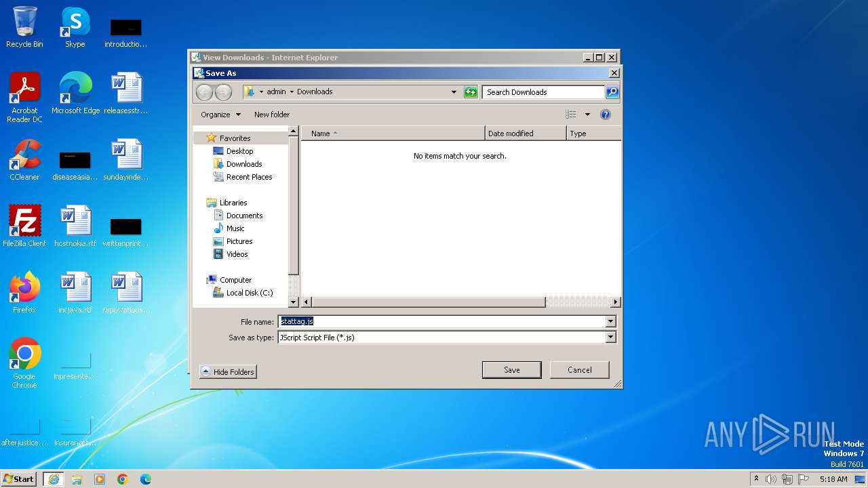Open the views more options arrow
This screenshot has width=868, height=488.
(x=587, y=115)
